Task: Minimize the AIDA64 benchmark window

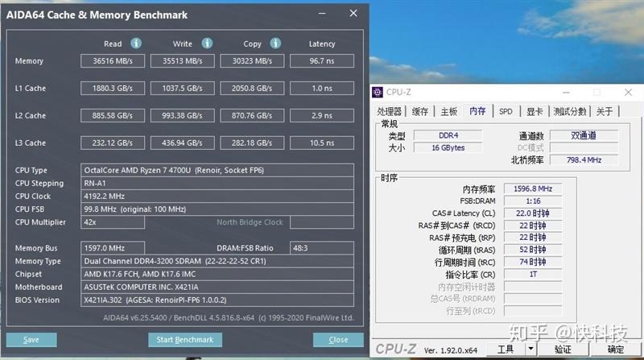Action: 322,14
